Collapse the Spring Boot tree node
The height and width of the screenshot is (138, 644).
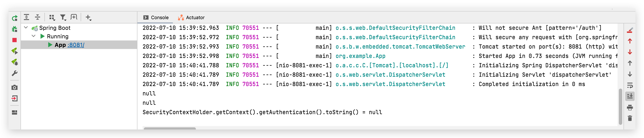[x=26, y=27]
